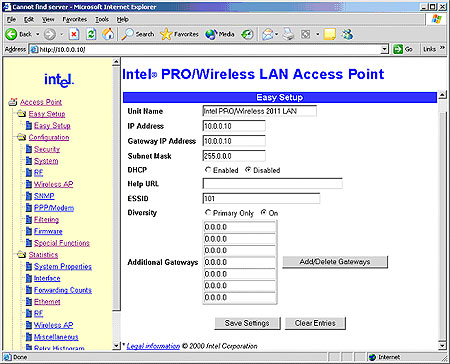Open the View menu
450x364 pixels.
48,19
